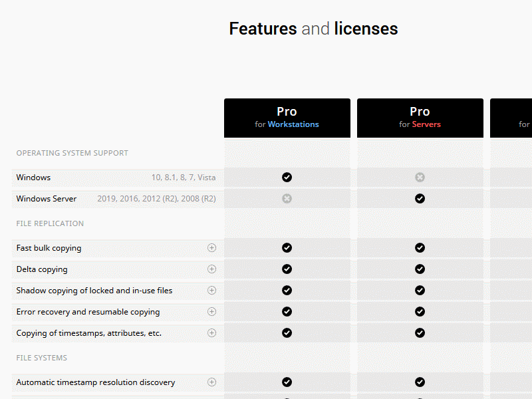The image size is (532, 399).
Task: Click the Shadow copying checkmark under Pro for Servers
Action: (420, 290)
